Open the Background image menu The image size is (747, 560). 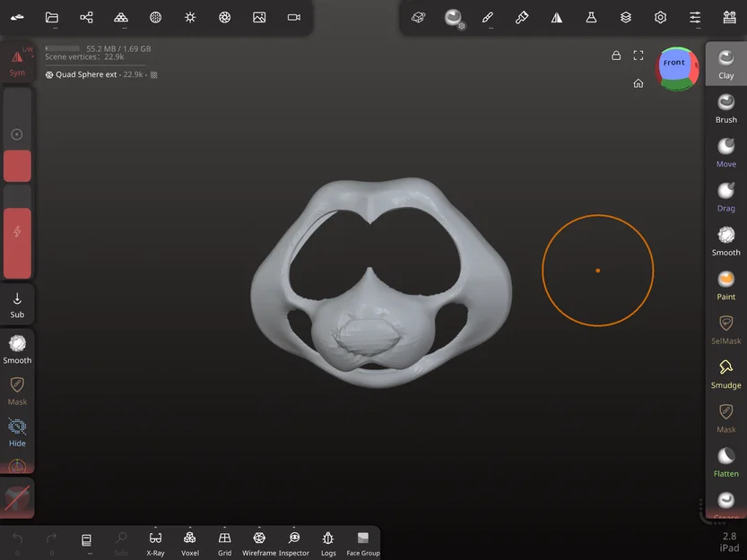click(259, 18)
